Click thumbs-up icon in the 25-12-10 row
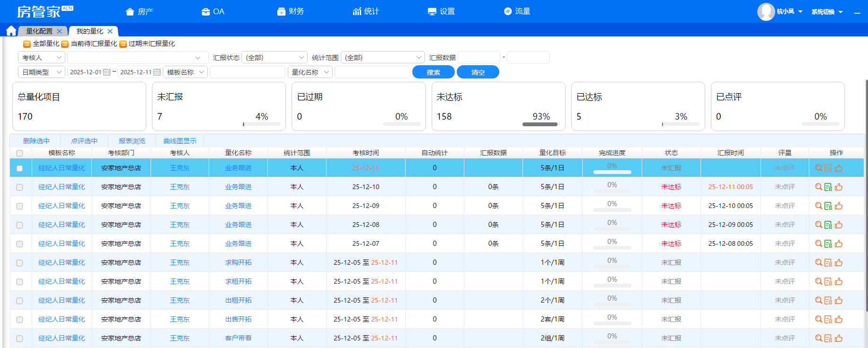 coord(839,187)
